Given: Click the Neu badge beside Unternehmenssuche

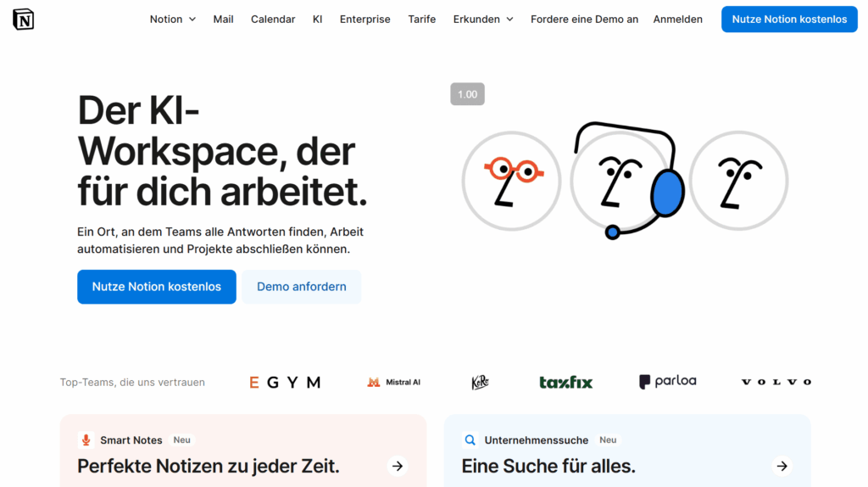Looking at the screenshot, I should click(x=608, y=439).
